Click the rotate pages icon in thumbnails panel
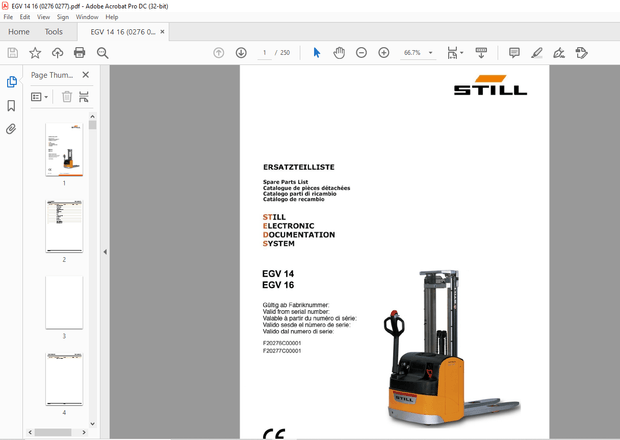620x440 pixels. tap(83, 97)
